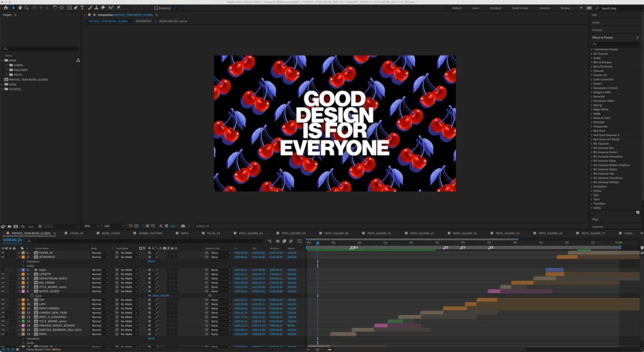644x352 pixels.
Task: Click the motion blur enable icon in timeline
Action: (x=291, y=241)
